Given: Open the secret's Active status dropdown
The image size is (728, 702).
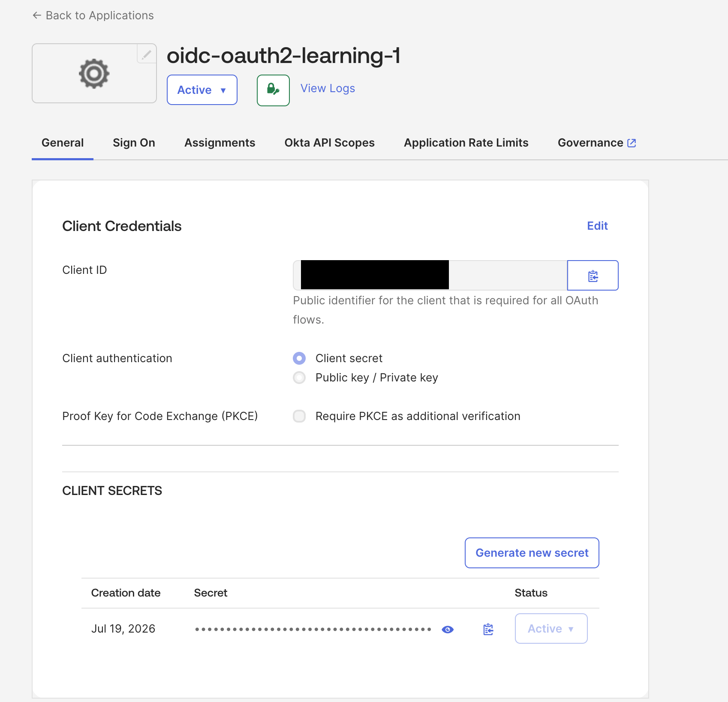Looking at the screenshot, I should coord(551,628).
